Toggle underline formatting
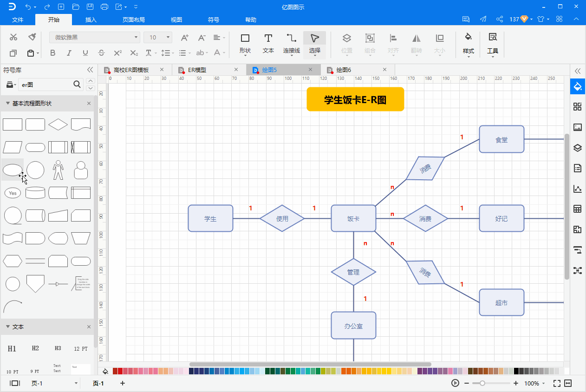The image size is (586, 392). (x=85, y=53)
